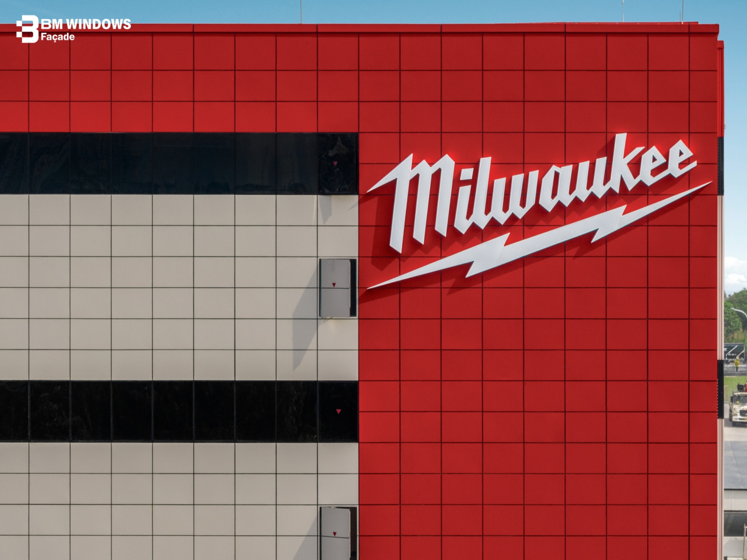
Task: Click the "Façade" text under the logo
Action: [x=58, y=37]
